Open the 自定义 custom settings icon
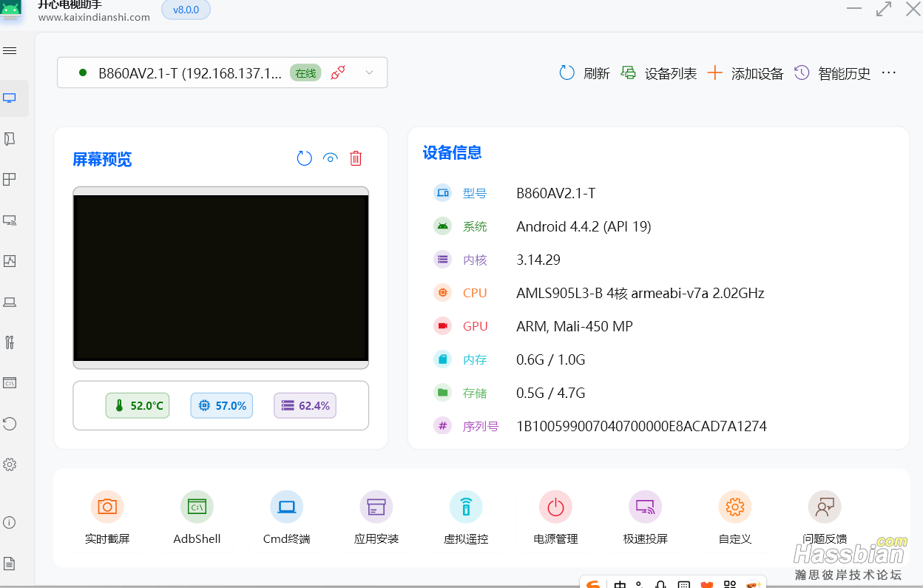The image size is (923, 588). (734, 507)
